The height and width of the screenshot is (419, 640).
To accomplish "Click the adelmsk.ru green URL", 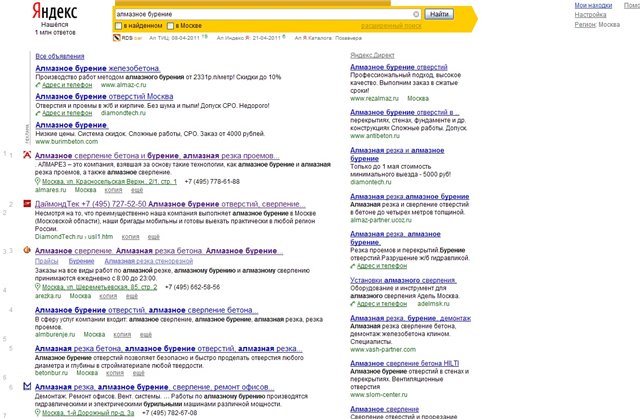I will tap(433, 304).
